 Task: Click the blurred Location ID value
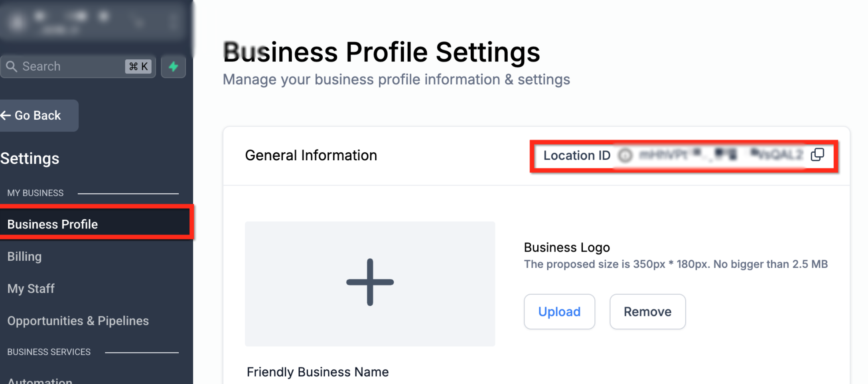tap(721, 154)
